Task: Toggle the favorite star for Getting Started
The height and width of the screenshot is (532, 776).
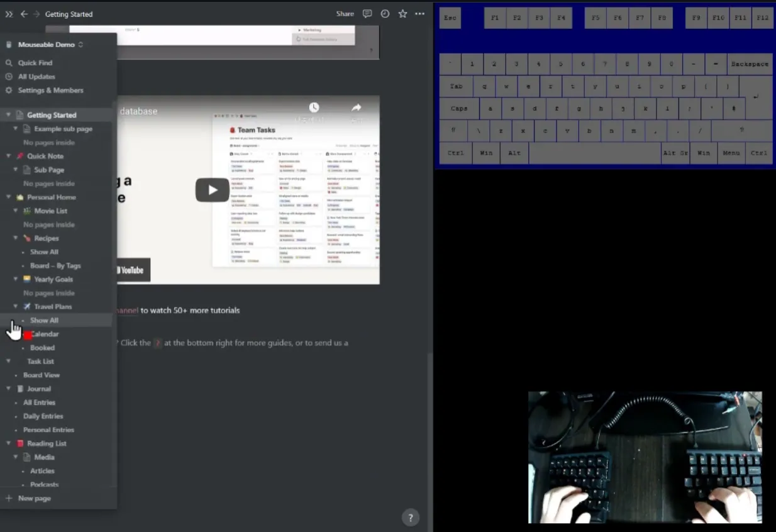Action: (x=402, y=13)
